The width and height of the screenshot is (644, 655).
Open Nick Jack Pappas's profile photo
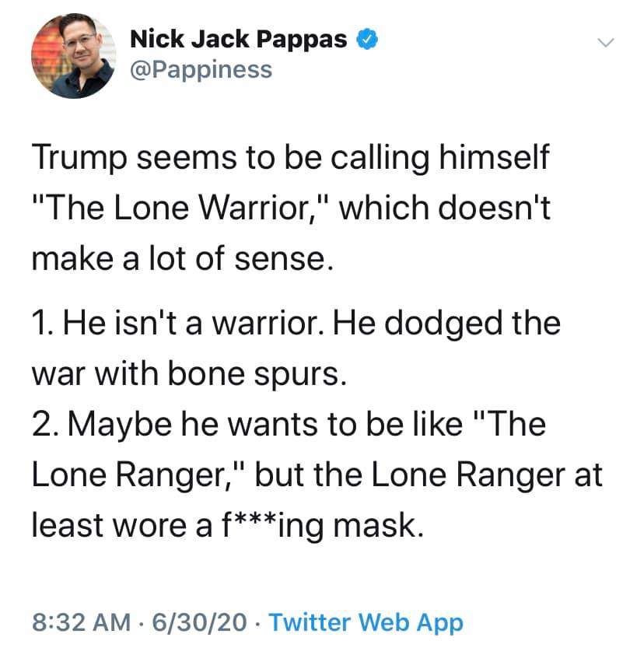pyautogui.click(x=72, y=56)
